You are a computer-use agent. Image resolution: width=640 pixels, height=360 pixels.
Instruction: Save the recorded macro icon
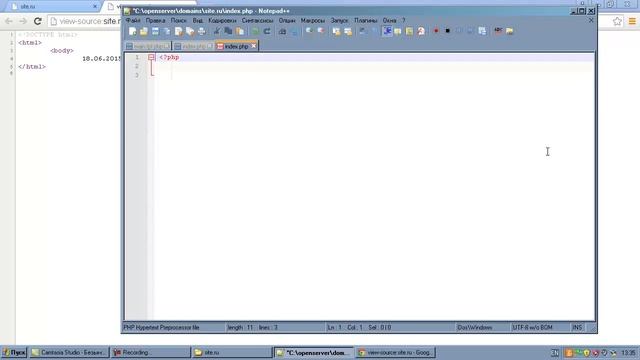[x=482, y=31]
